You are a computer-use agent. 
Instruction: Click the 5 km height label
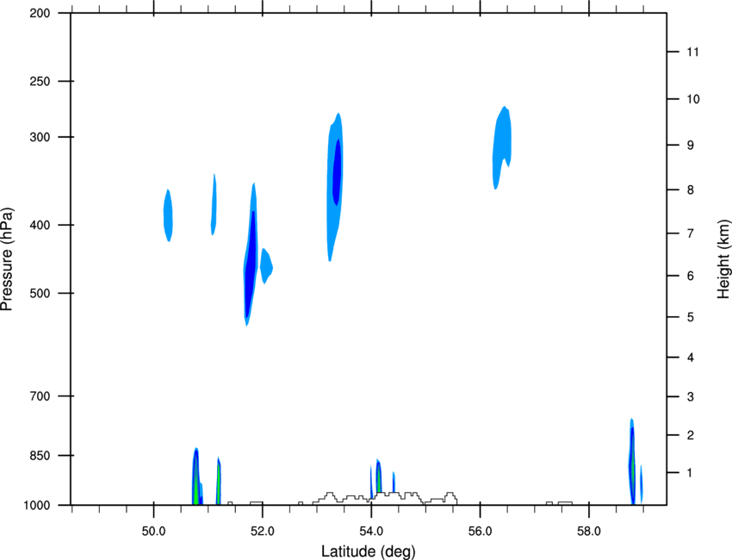click(691, 317)
